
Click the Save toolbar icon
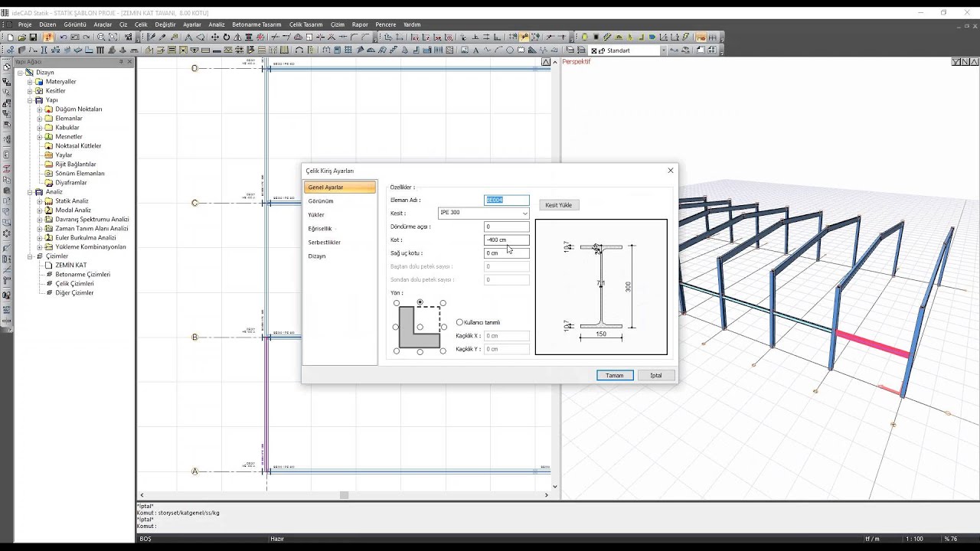[x=33, y=37]
